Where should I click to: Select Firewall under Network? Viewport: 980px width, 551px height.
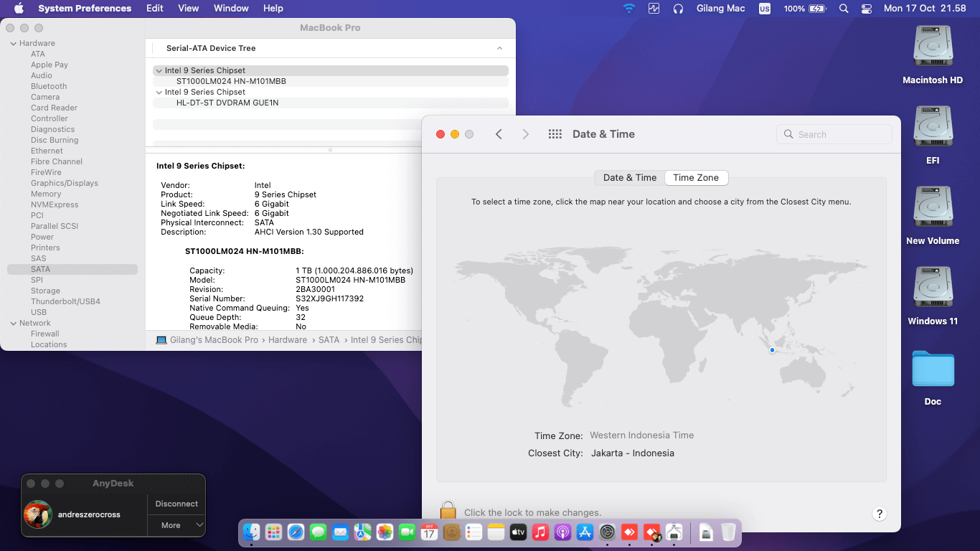44,334
